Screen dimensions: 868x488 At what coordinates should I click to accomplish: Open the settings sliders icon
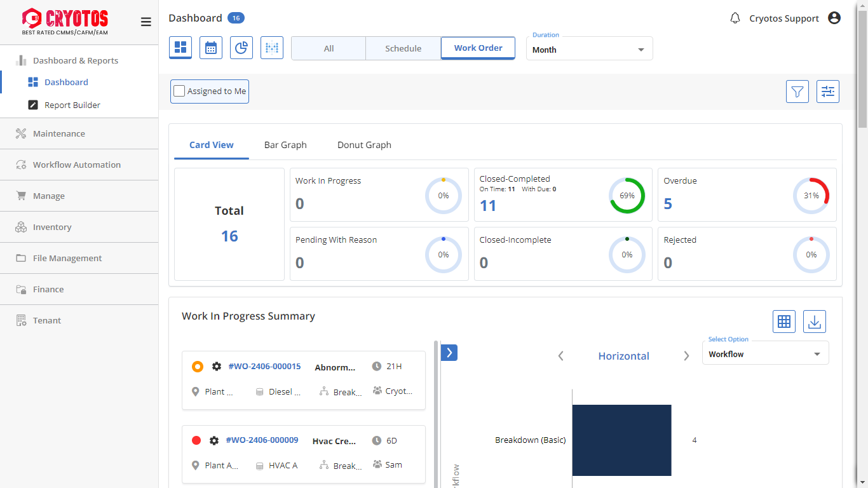(x=828, y=91)
